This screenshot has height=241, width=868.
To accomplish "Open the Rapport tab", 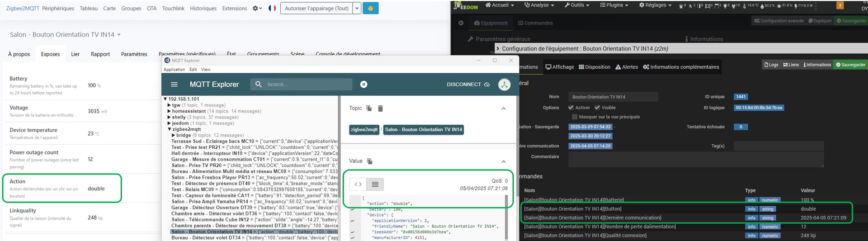I will (x=100, y=54).
